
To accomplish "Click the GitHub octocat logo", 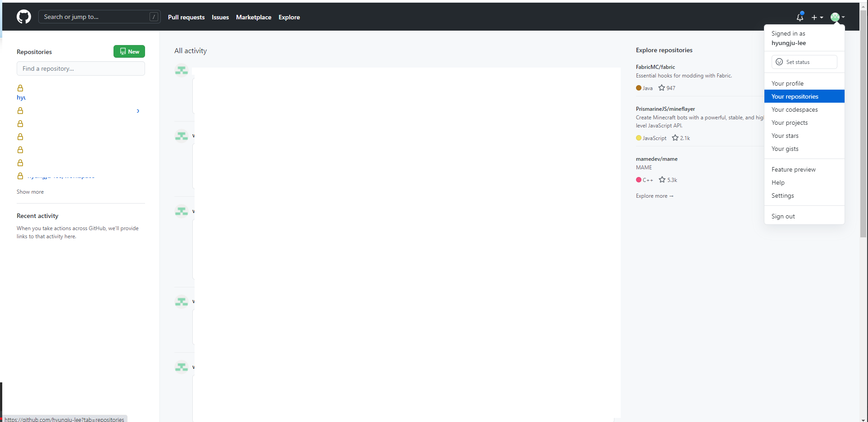I will click(x=24, y=17).
